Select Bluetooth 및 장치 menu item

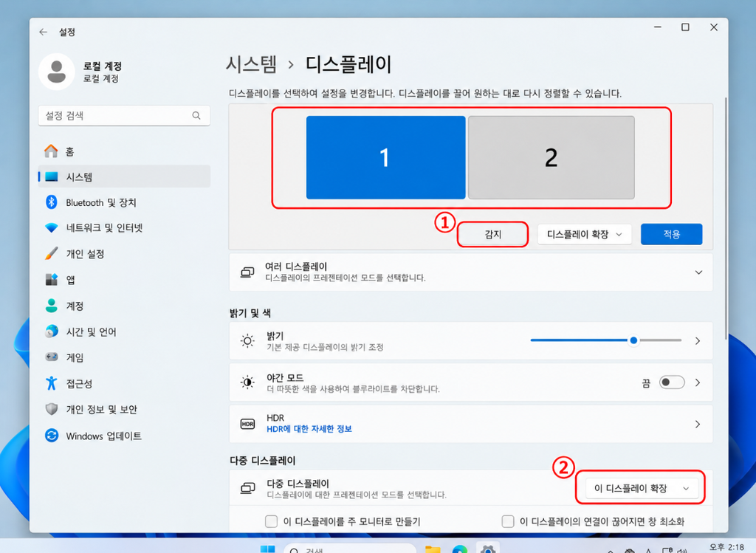click(124, 202)
